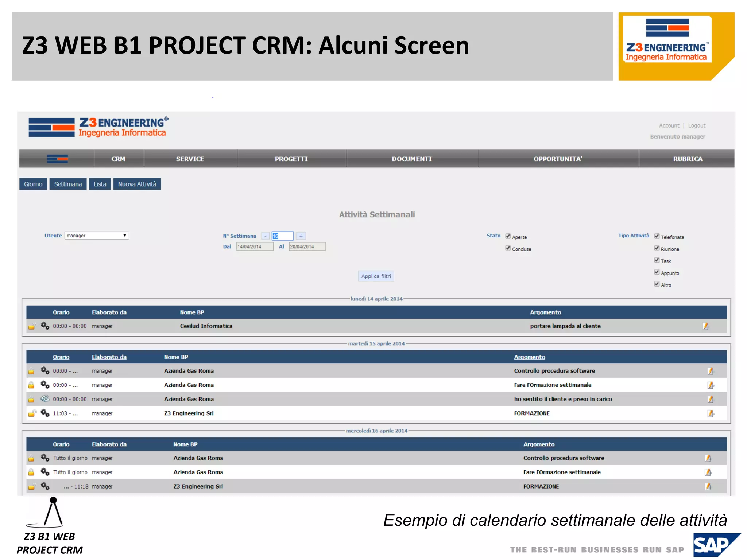Toggle the Altro activity type checkbox

(x=657, y=284)
